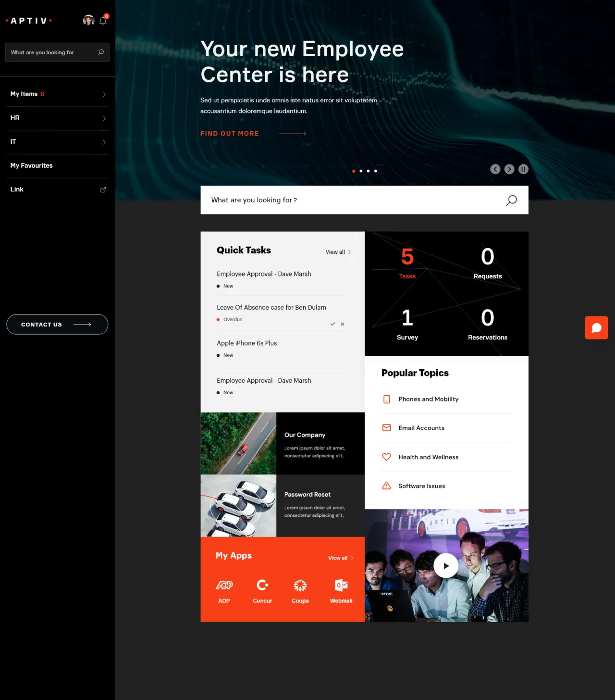The image size is (615, 700).
Task: Click the Find Out More link
Action: coord(229,133)
